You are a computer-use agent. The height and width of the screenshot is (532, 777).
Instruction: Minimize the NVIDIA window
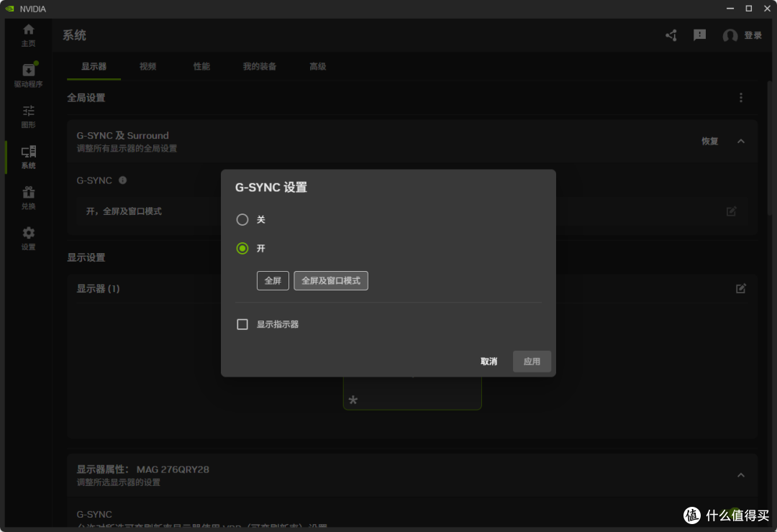[x=730, y=9]
